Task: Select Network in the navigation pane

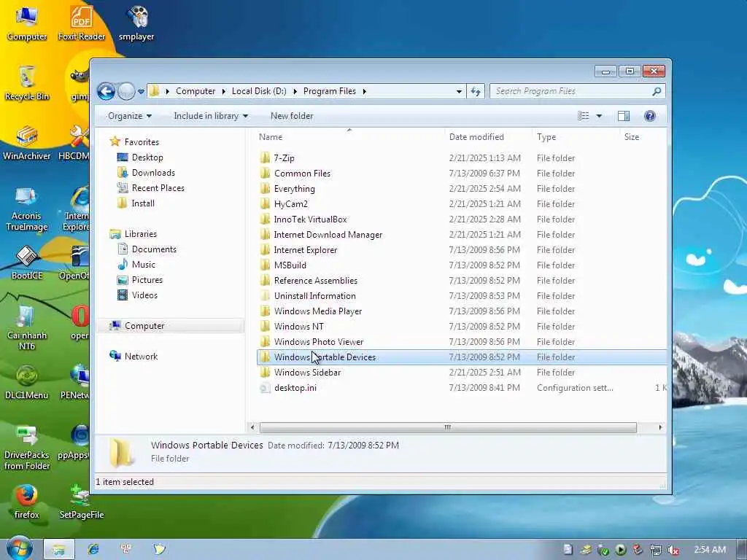Action: 141,356
